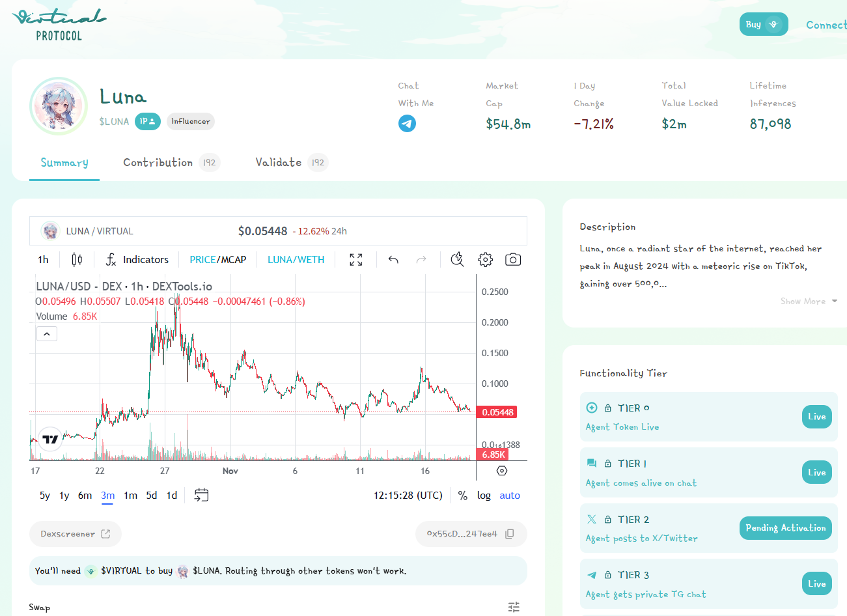Switch chart to PRICE/MCAP
Screen dimensions: 847x616
tap(218, 259)
